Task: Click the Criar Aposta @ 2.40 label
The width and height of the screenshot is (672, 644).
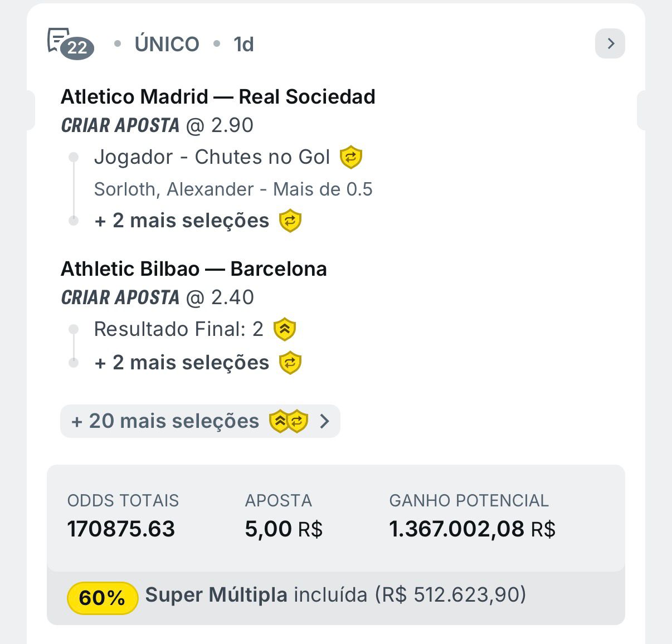Action: [x=157, y=297]
